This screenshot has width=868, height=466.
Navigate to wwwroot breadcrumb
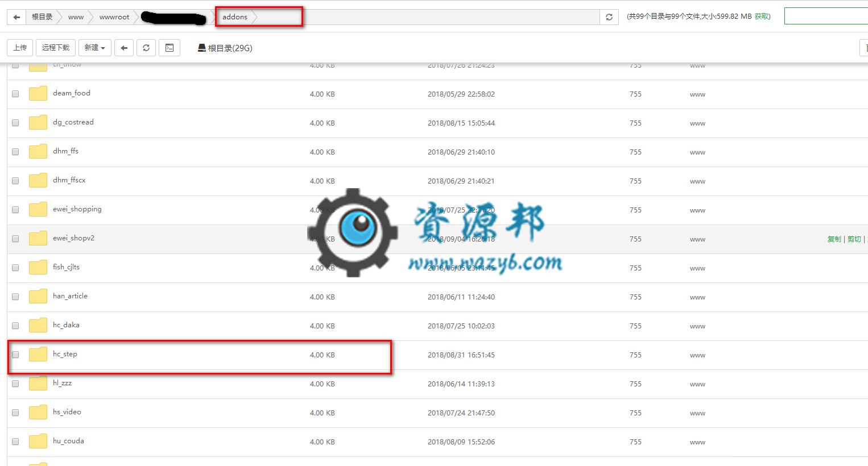[x=114, y=17]
